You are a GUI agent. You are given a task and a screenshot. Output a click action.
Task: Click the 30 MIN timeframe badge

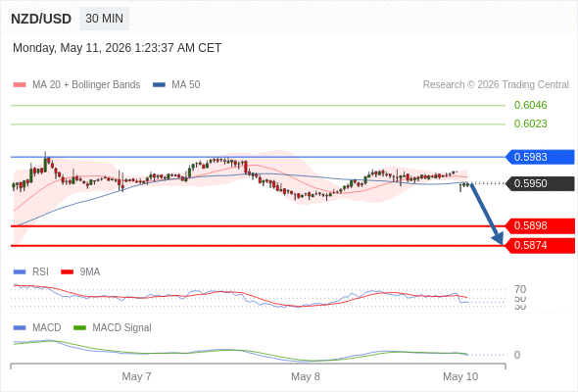pos(104,18)
